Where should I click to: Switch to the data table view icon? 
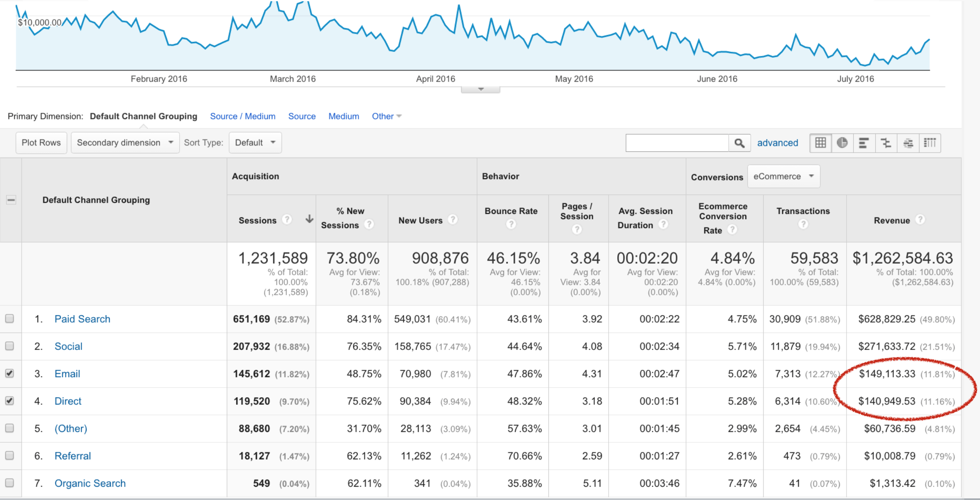point(820,143)
